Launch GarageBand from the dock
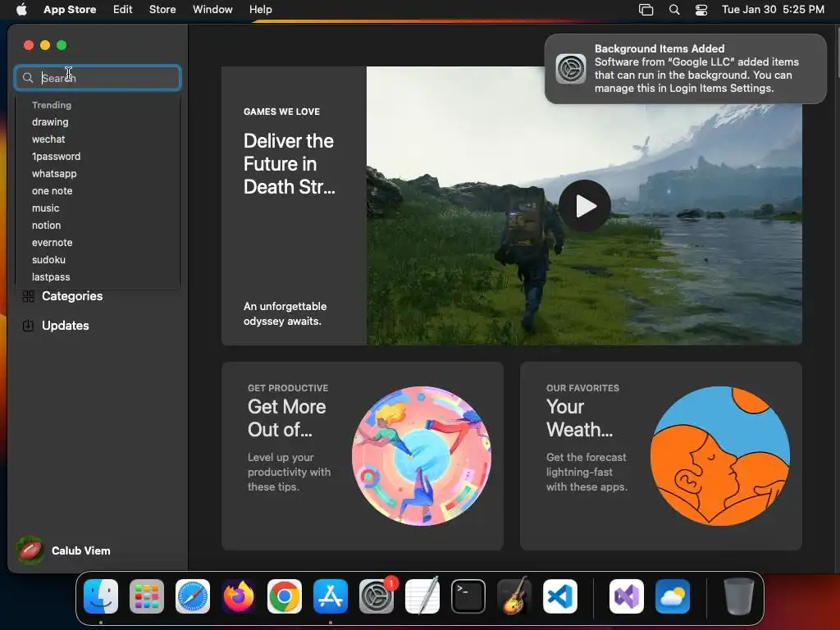 pos(514,596)
